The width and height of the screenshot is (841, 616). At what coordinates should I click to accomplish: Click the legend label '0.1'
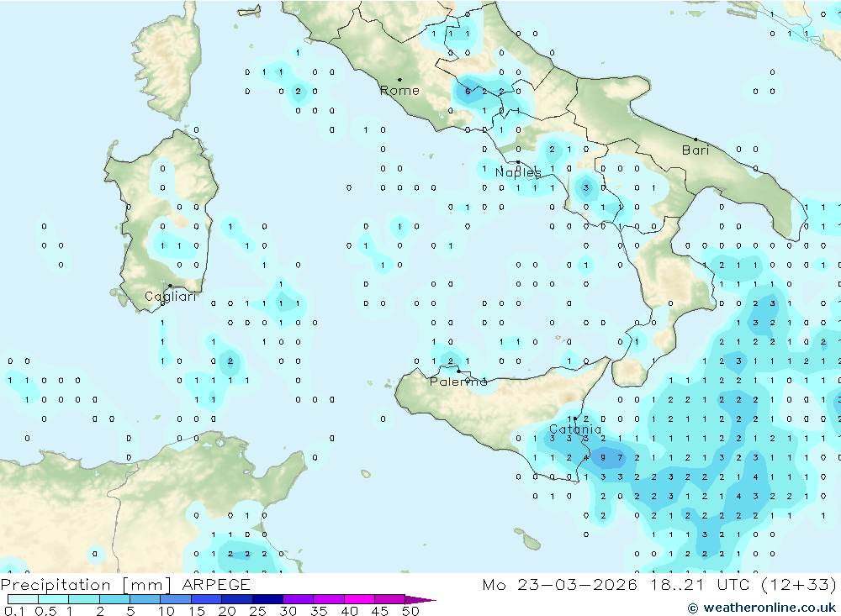[x=14, y=611]
